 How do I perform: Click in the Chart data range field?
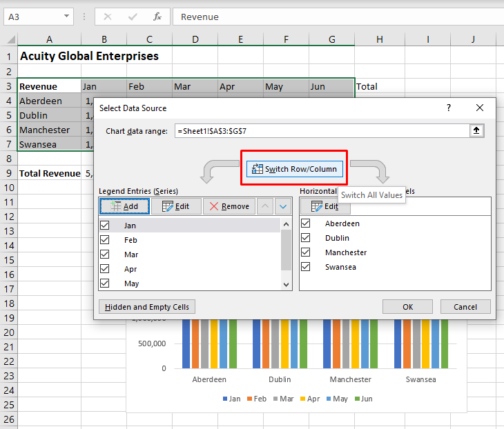(x=322, y=131)
